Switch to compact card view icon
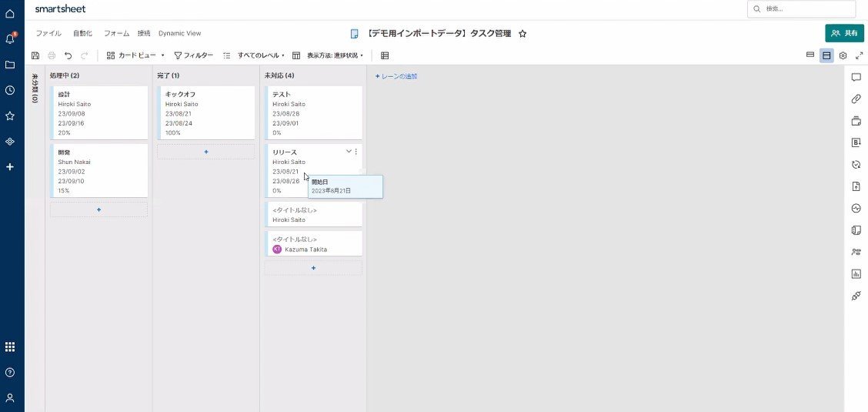The image size is (868, 412). coord(810,55)
